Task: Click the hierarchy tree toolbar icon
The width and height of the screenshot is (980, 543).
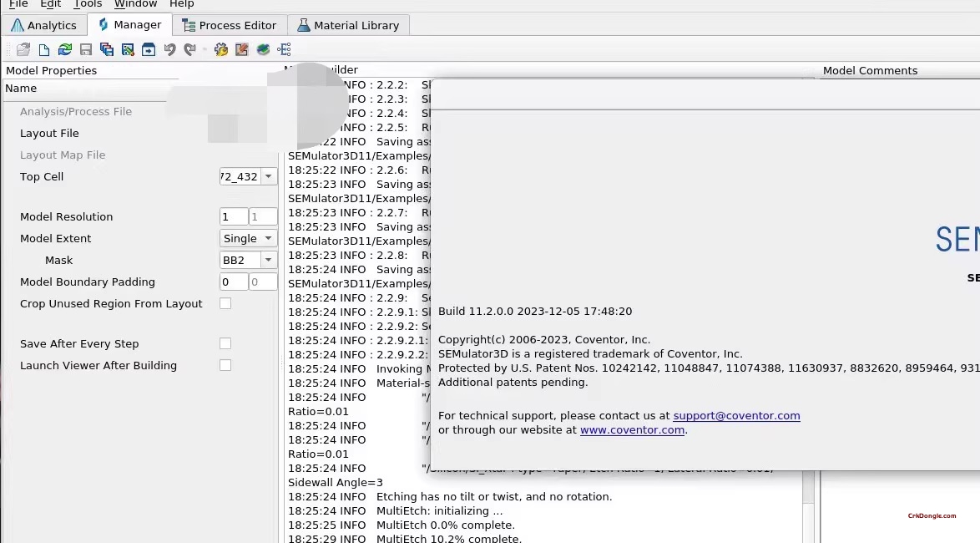Action: click(284, 49)
